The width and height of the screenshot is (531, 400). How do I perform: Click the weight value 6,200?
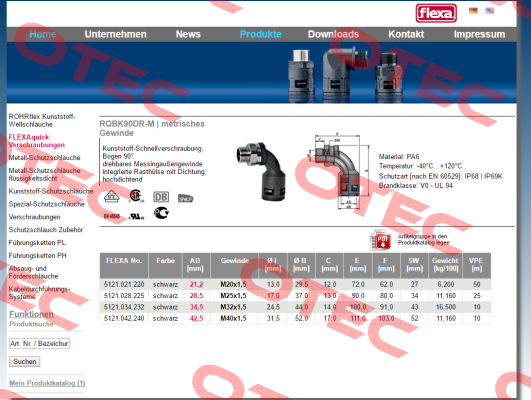(x=446, y=284)
